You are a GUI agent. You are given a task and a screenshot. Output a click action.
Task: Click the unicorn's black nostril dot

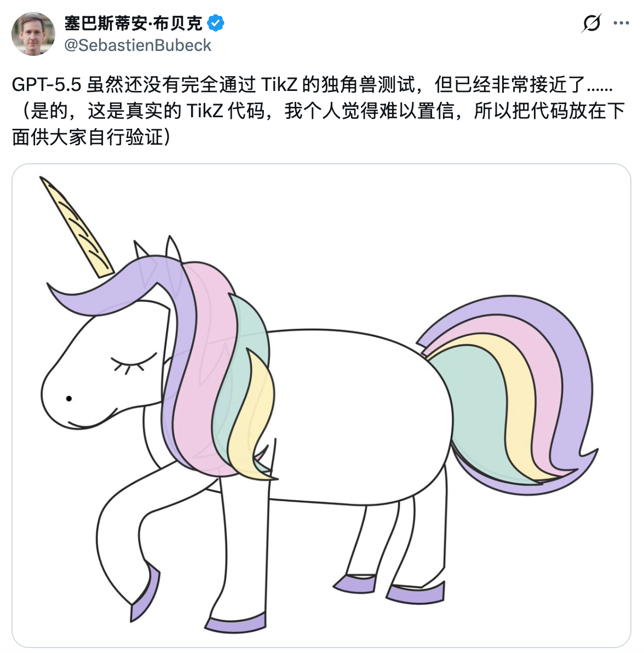[69, 399]
